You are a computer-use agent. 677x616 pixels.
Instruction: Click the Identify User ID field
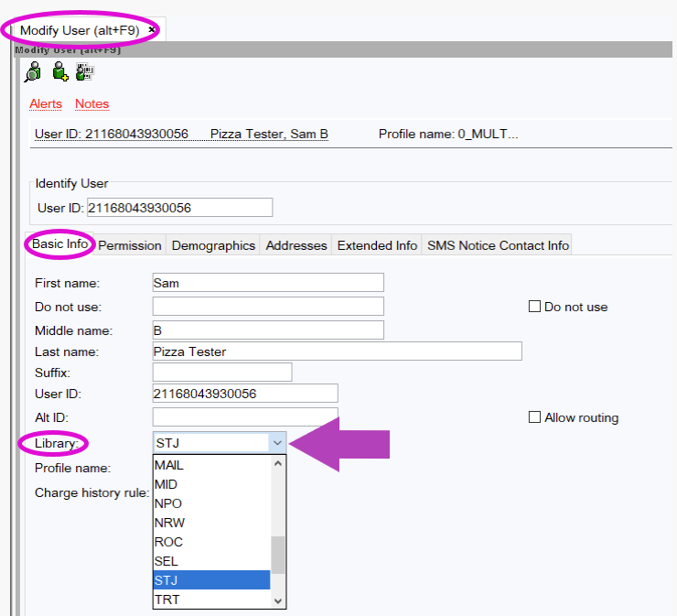179,208
